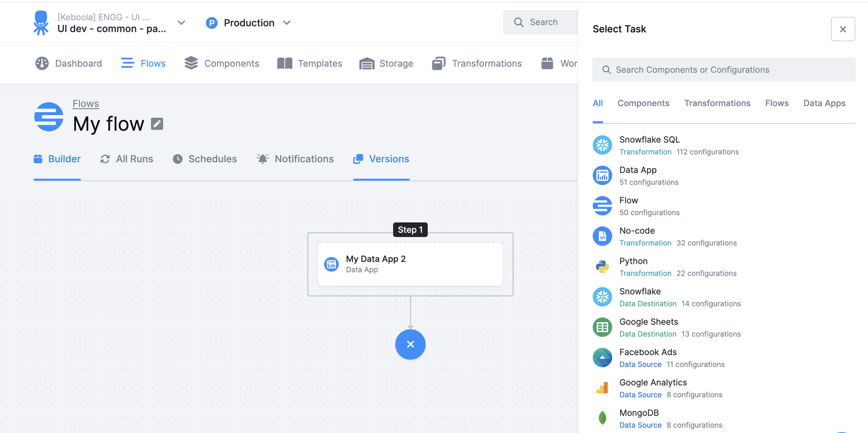
Task: Click the Search Components or Configurations field
Action: [723, 69]
